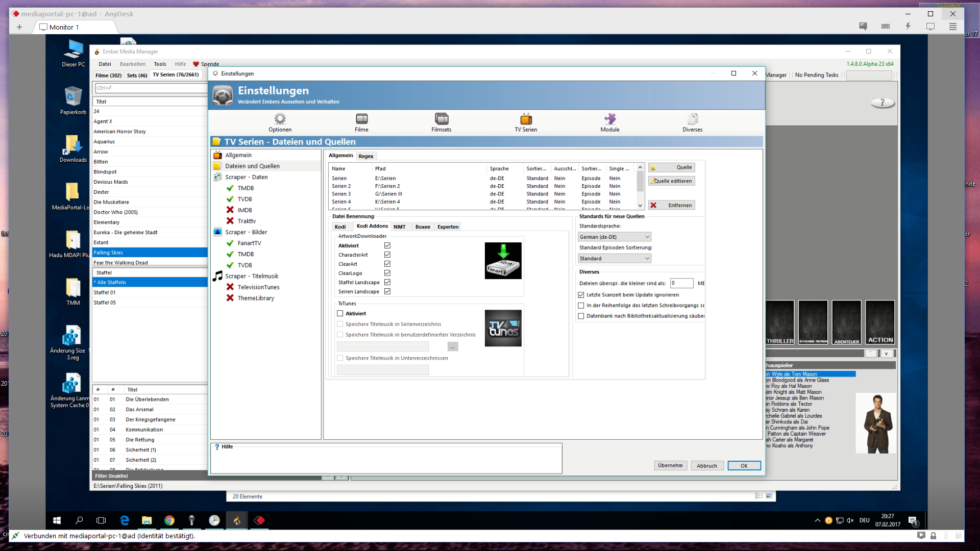Open Windows taskbar search
This screenshot has height=551, width=980.
(x=79, y=520)
